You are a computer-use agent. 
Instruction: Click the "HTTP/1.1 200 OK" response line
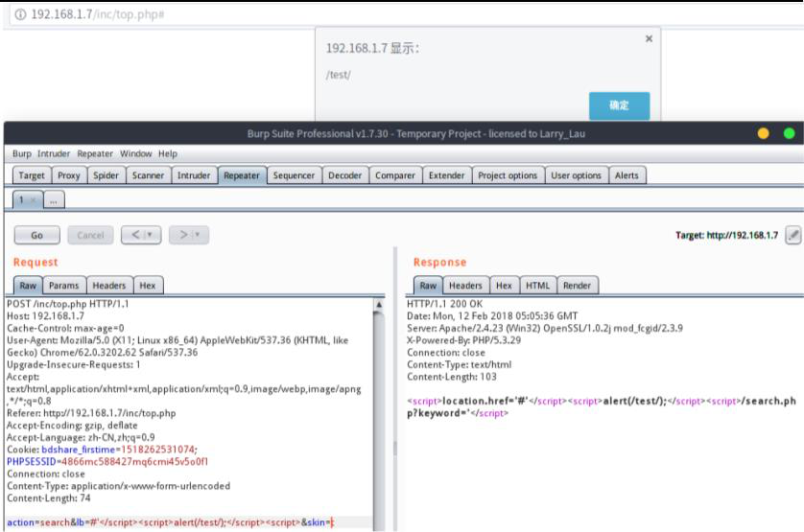coord(444,304)
